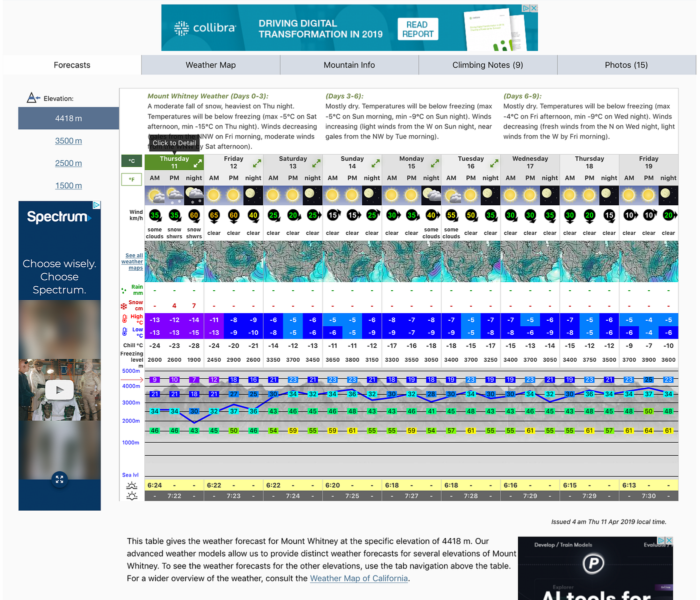700x600 pixels.
Task: Switch to the Weather Map tab
Action: coord(210,64)
